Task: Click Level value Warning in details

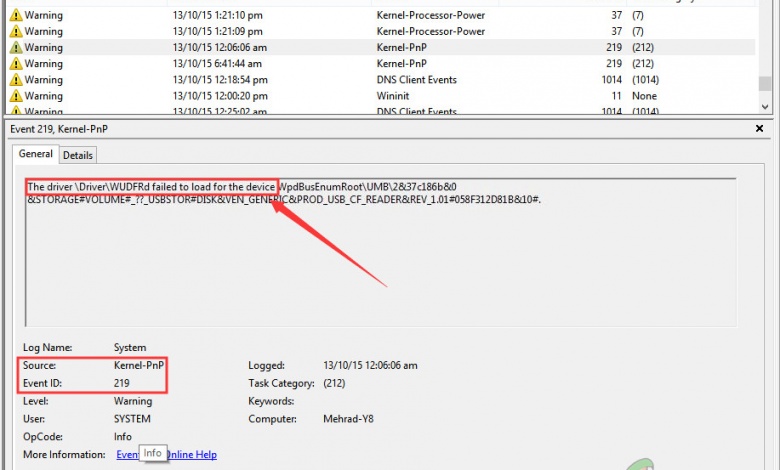Action: pyautogui.click(x=133, y=401)
